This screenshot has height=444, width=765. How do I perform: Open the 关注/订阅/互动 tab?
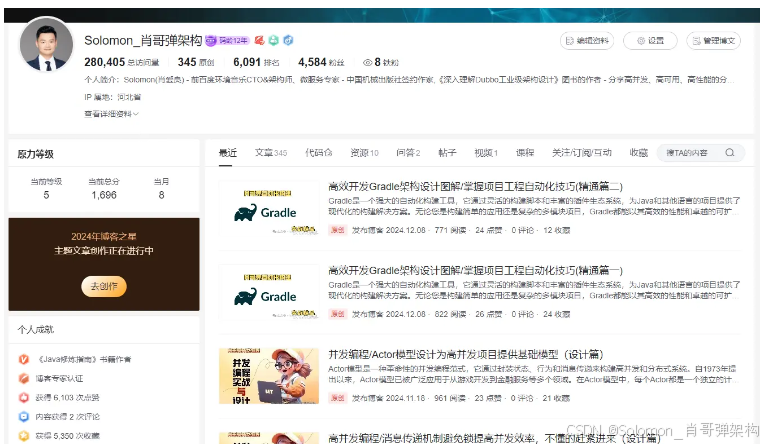pos(582,153)
